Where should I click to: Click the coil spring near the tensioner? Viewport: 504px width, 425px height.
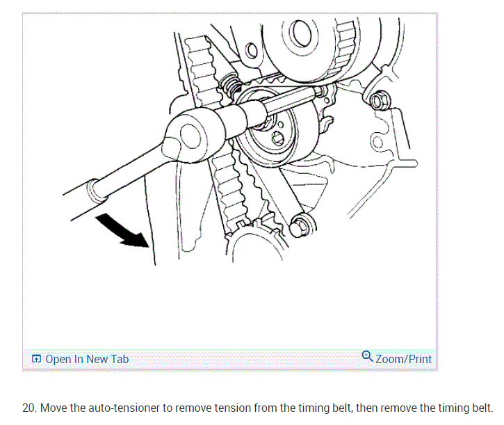(231, 86)
